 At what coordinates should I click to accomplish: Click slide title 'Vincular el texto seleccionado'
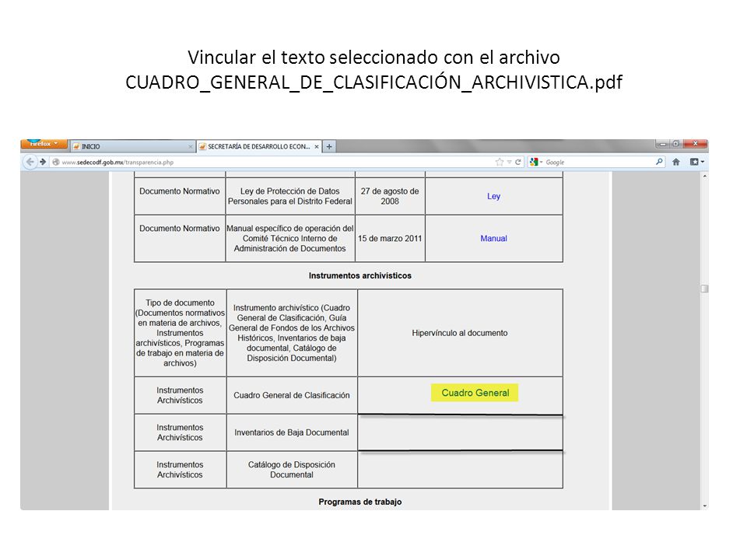[373, 57]
